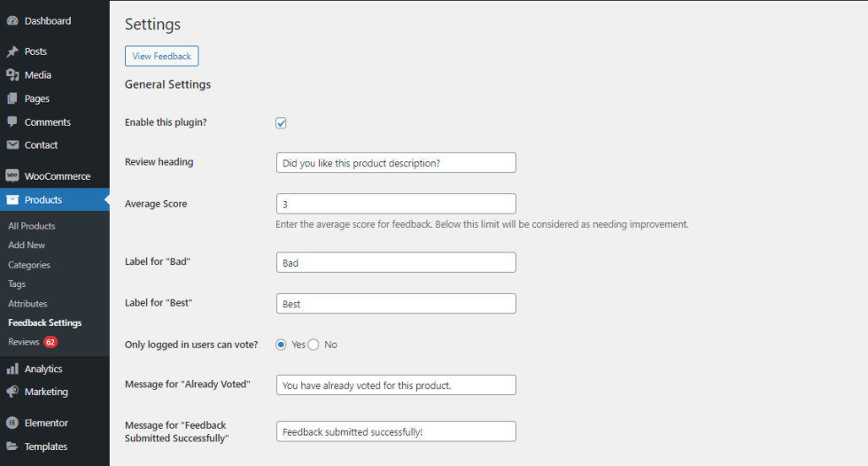The image size is (868, 466).
Task: Click the Posts pushpin icon
Action: click(12, 51)
